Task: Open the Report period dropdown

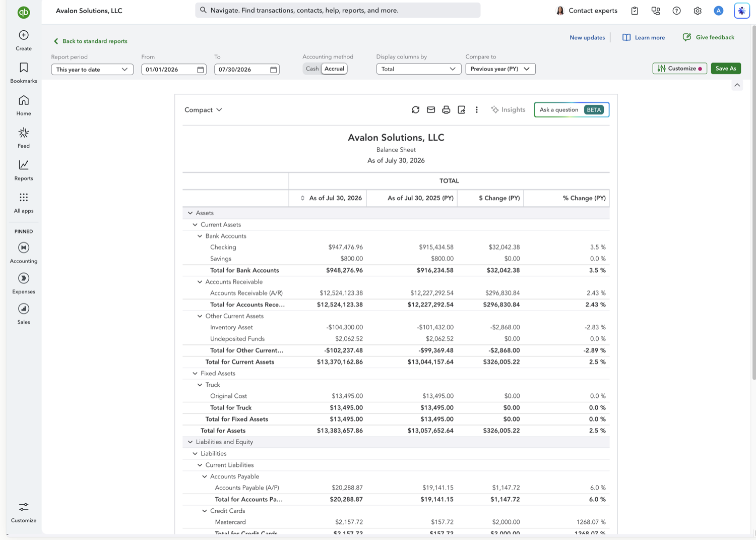Action: click(x=92, y=70)
